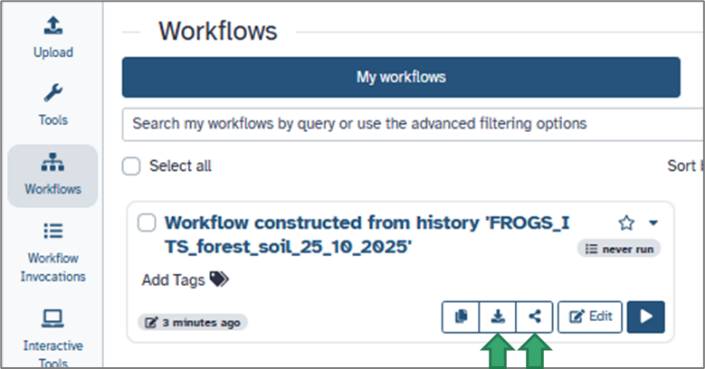Click the never run invocations badge
Viewport: 705px width, 369px height.
(x=619, y=249)
